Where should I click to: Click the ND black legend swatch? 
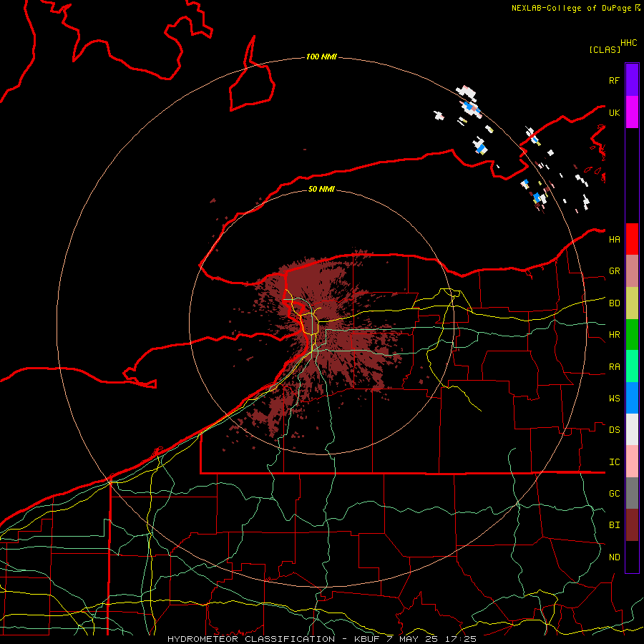632,557
